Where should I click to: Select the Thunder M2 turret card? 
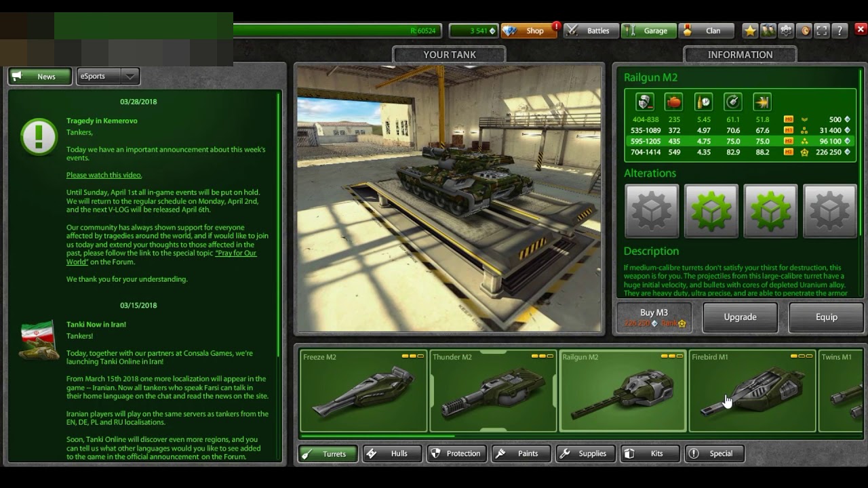pos(493,391)
